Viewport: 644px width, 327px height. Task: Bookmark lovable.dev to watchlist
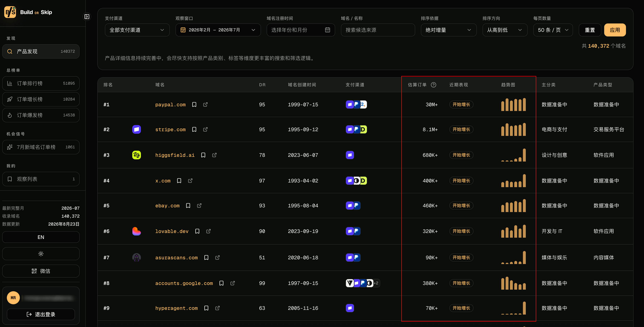[x=197, y=231]
